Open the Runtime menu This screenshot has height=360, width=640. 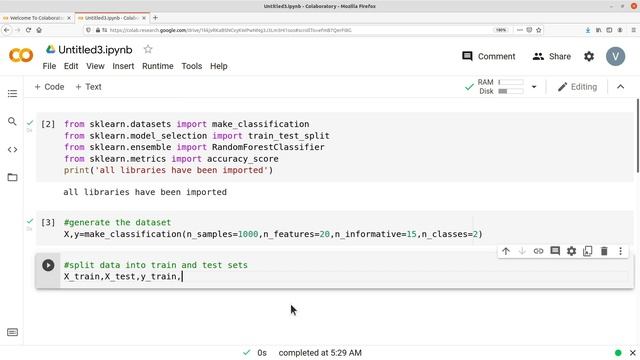click(158, 66)
